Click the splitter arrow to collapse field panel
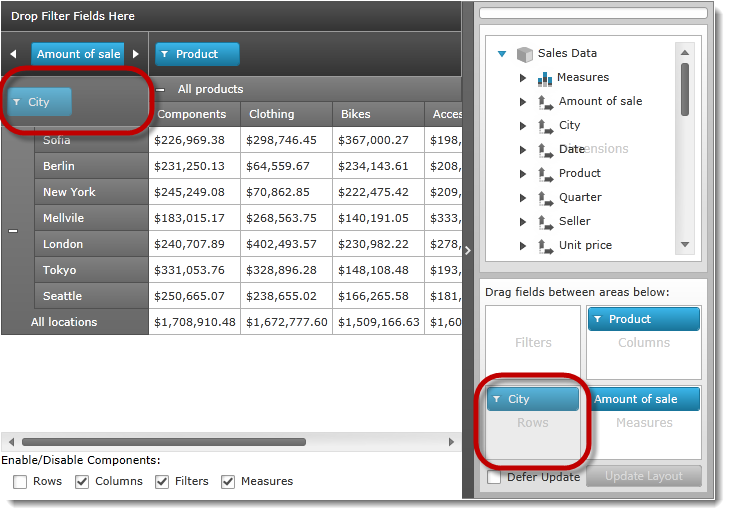This screenshot has width=730, height=515. point(467,250)
